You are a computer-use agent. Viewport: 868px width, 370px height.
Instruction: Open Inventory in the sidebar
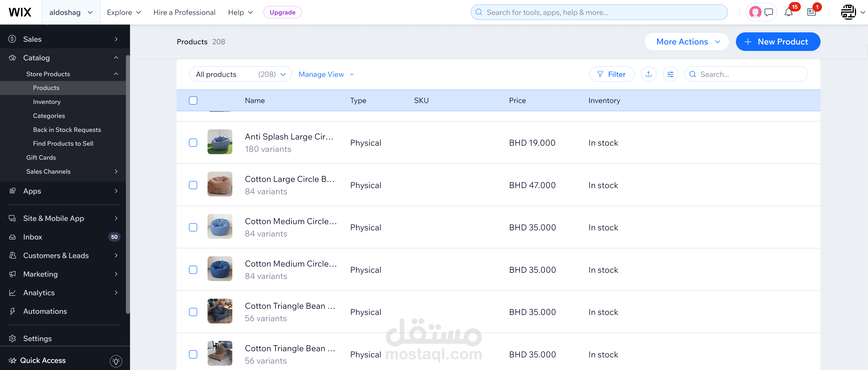tap(47, 102)
